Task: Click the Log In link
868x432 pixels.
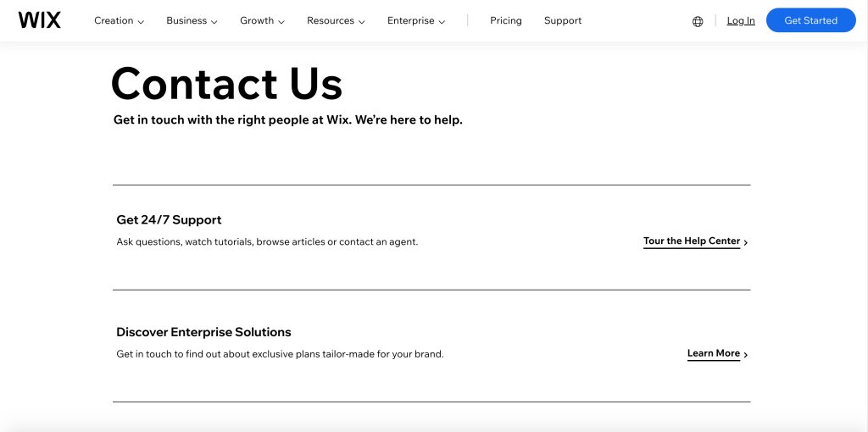Action: [741, 21]
